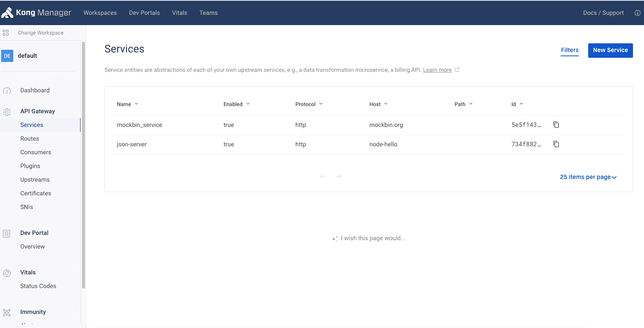Click the Dashboard gauge icon
This screenshot has width=644, height=328.
[7, 91]
